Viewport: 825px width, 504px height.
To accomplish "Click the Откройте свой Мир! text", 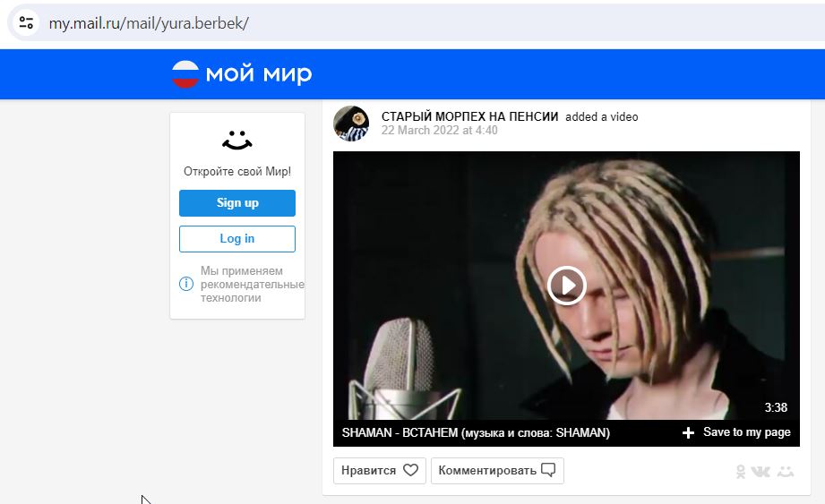I will click(237, 171).
